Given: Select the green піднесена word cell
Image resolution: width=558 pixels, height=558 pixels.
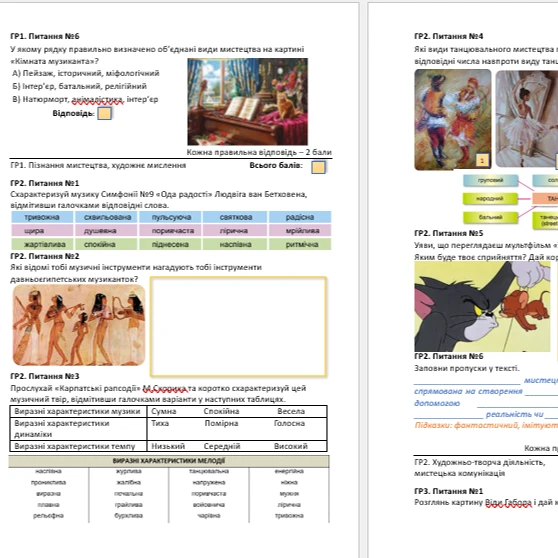Looking at the screenshot, I should tap(170, 244).
